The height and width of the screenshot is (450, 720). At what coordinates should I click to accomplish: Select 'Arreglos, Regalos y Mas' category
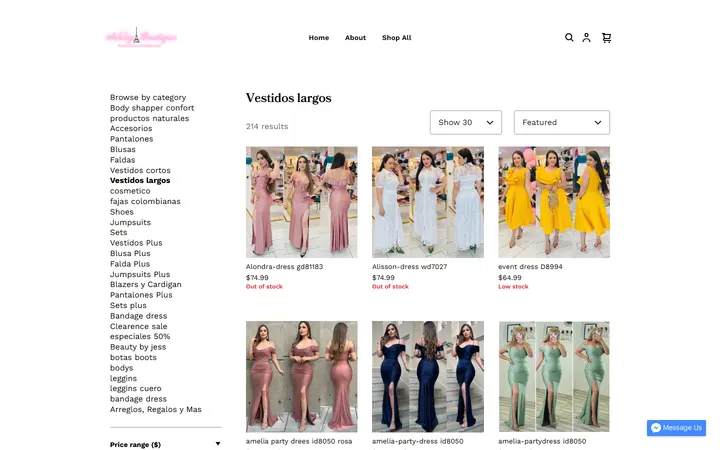(156, 410)
